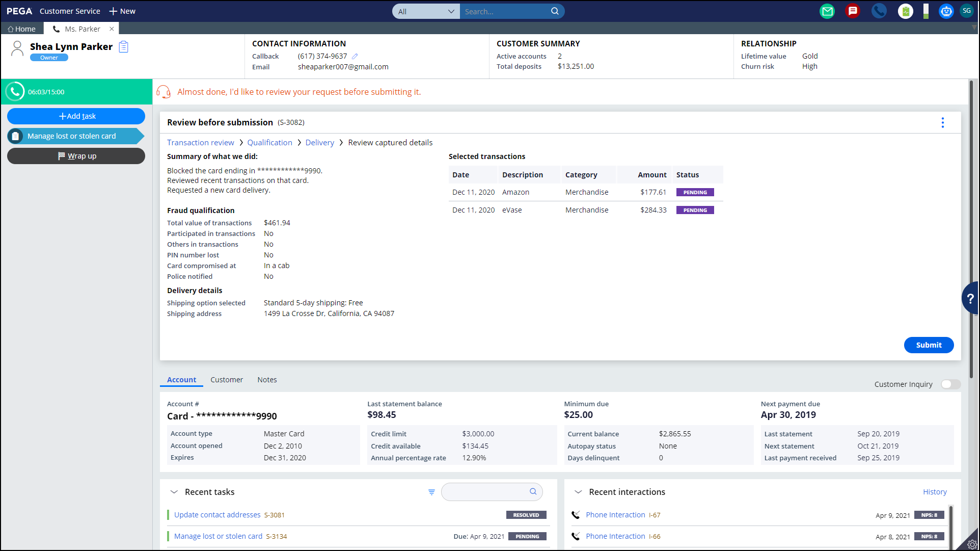Select the Manage lost or stolen card icon
The height and width of the screenshot is (551, 980).
click(x=15, y=136)
